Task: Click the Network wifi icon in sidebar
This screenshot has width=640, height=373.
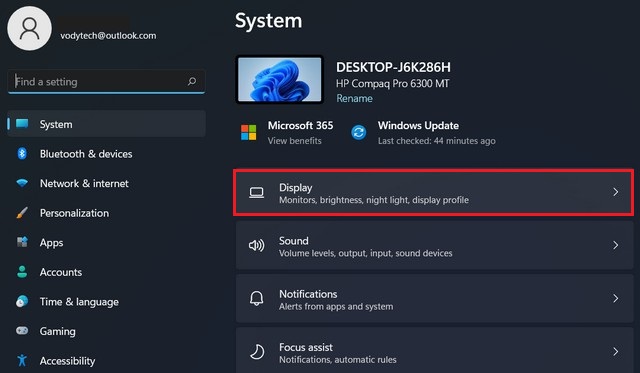Action: click(22, 183)
